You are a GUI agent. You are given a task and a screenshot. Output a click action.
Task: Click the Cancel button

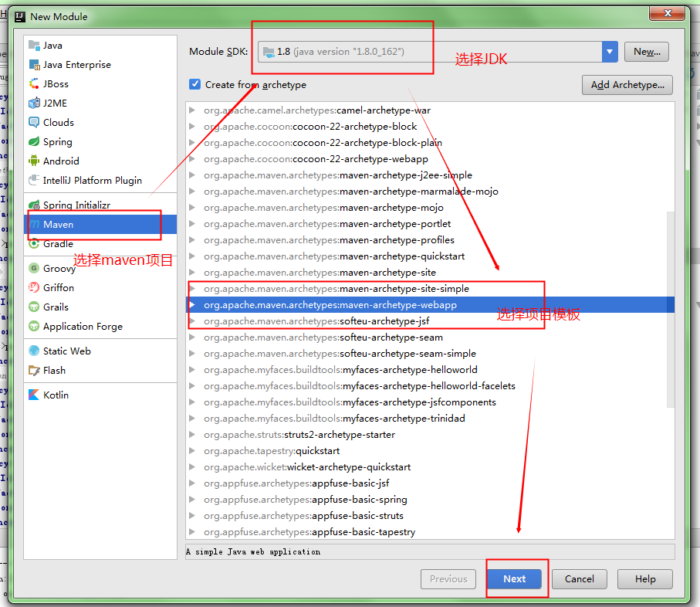(x=579, y=579)
